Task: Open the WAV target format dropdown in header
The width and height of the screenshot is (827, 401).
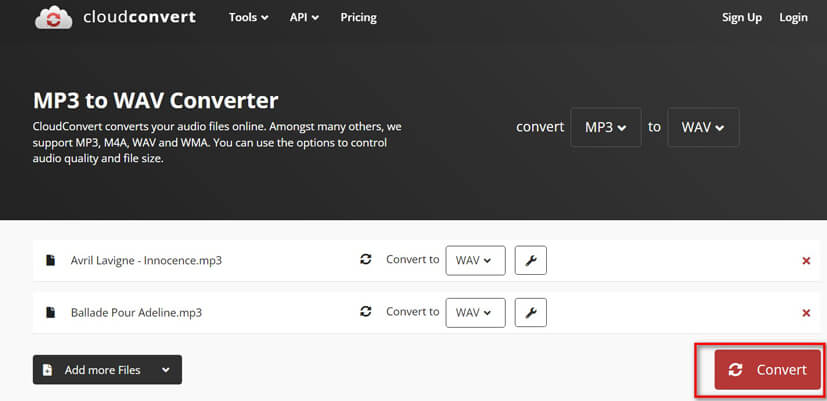Action: pyautogui.click(x=703, y=127)
